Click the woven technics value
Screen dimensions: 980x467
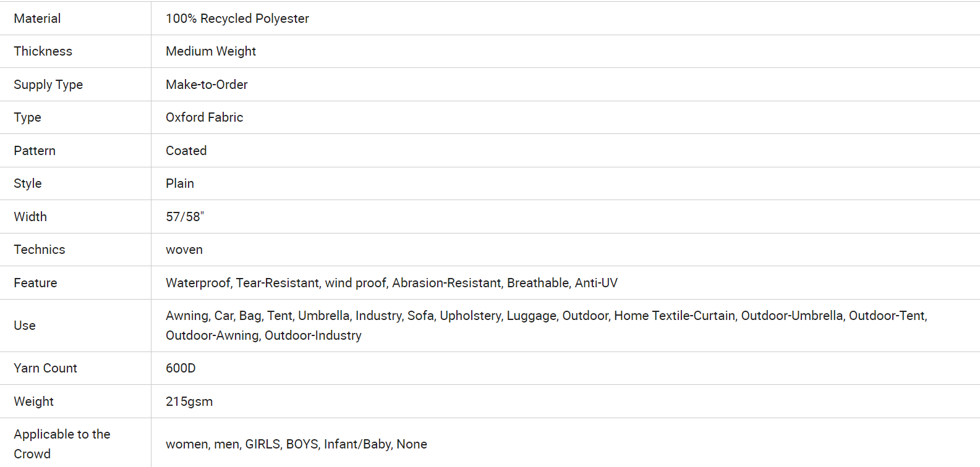184,250
